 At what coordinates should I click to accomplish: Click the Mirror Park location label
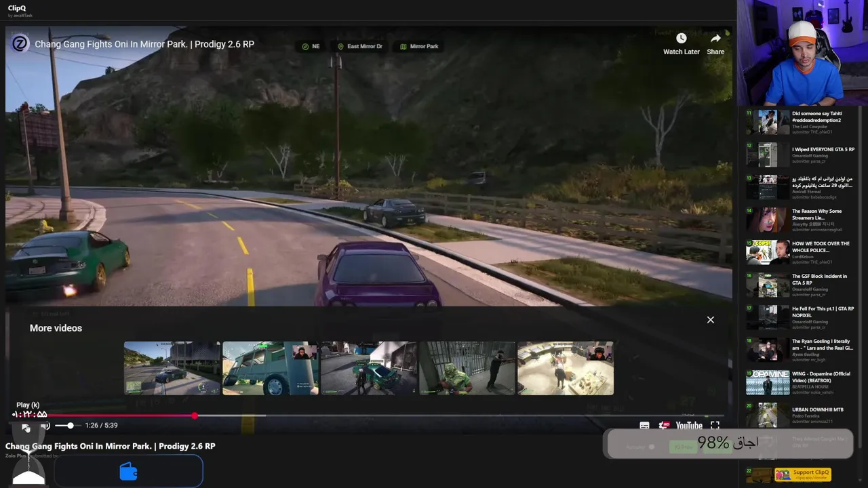[419, 47]
